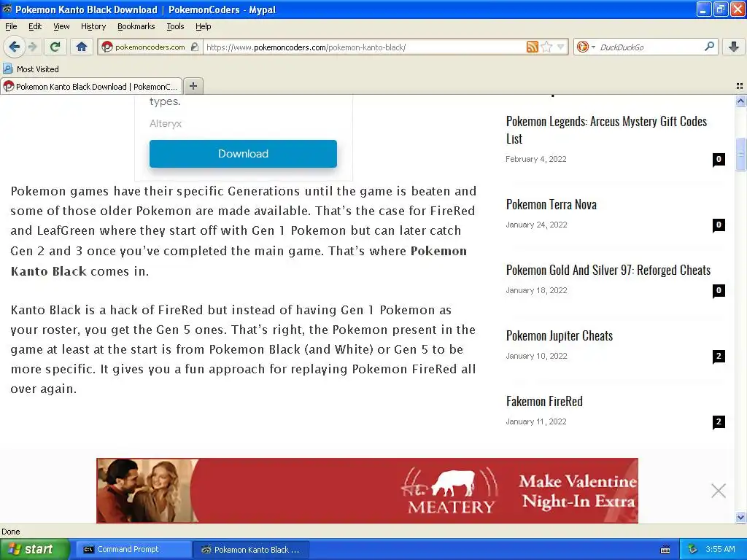Click the page scrollbar up arrow
747x560 pixels.
tap(740, 101)
